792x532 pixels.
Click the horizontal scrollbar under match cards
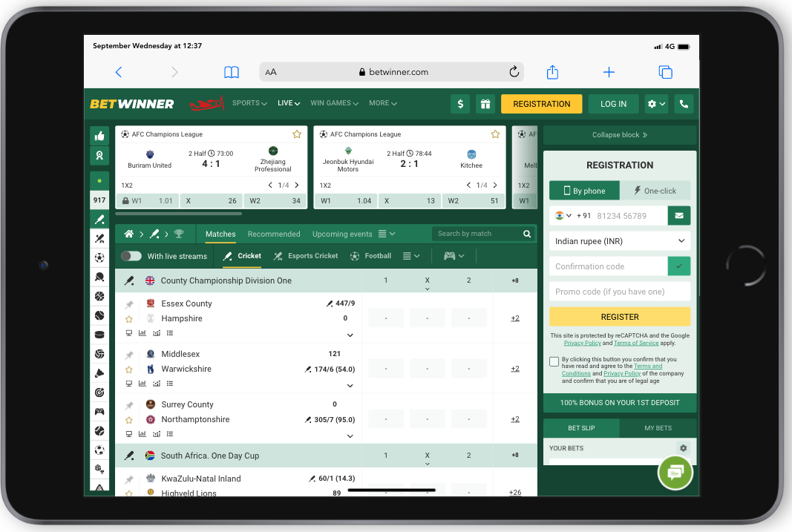coord(179,214)
